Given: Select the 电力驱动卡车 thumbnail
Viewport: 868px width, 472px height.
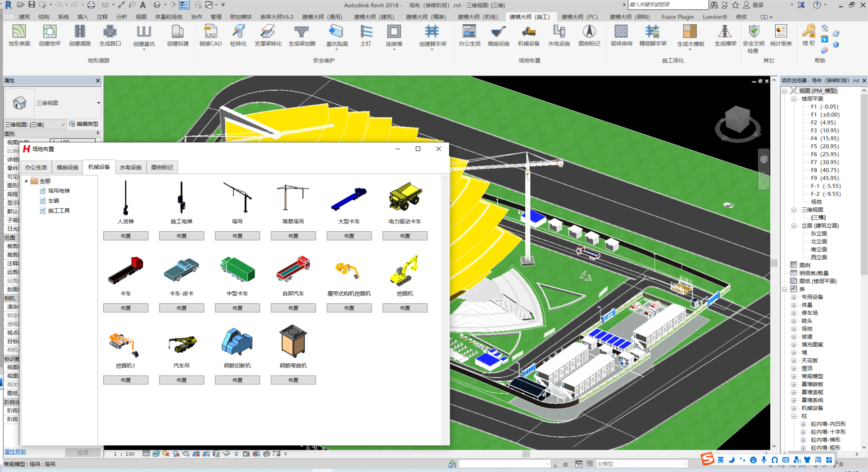Looking at the screenshot, I should click(405, 197).
